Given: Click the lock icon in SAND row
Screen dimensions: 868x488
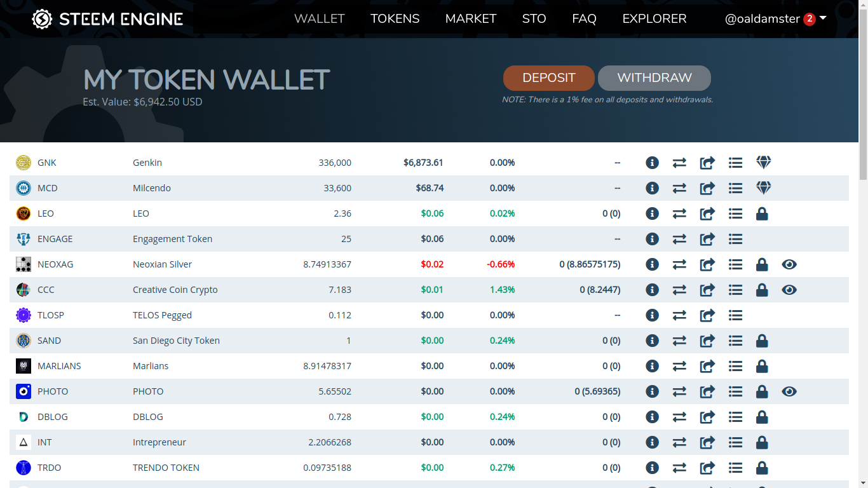Looking at the screenshot, I should (762, 341).
